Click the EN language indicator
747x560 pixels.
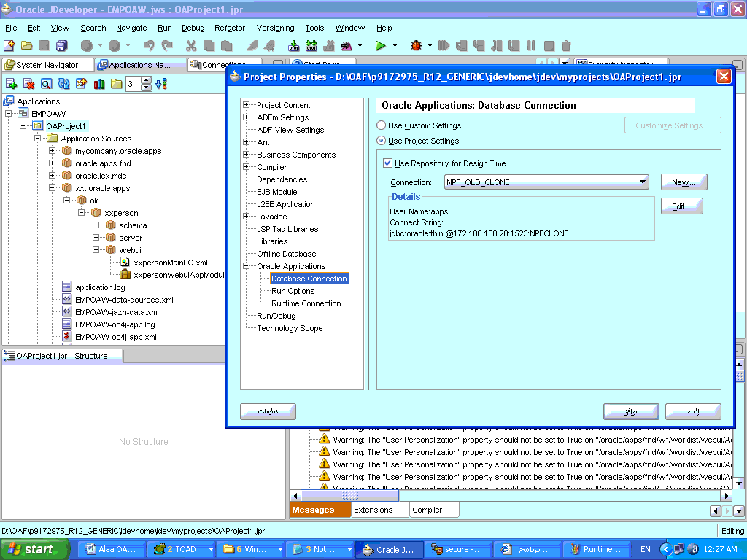[x=646, y=549]
